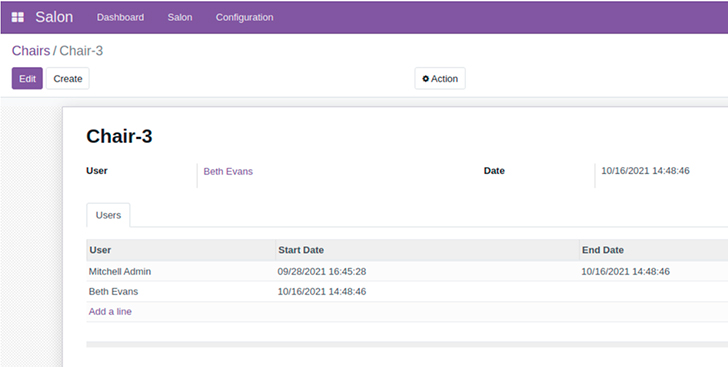Image resolution: width=728 pixels, height=367 pixels.
Task: Select the Mitchell Admin row cell
Action: pos(120,271)
